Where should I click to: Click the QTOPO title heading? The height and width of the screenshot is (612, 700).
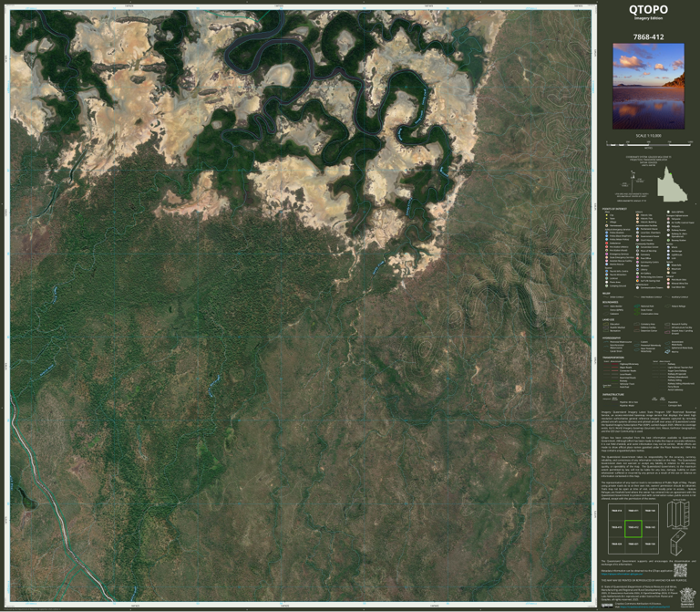point(648,9)
